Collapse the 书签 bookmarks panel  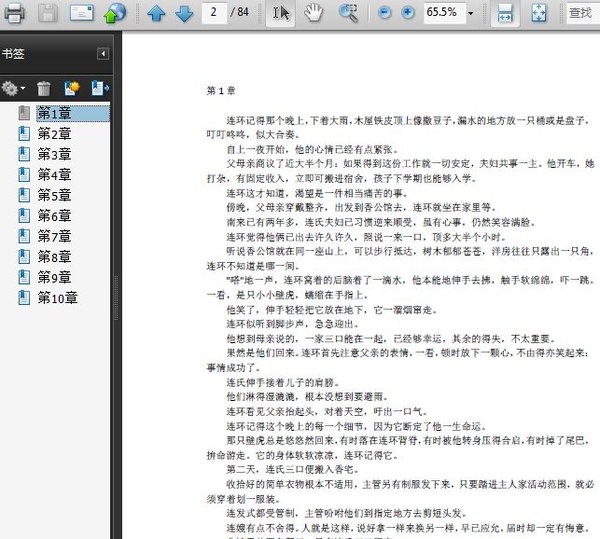(103, 54)
